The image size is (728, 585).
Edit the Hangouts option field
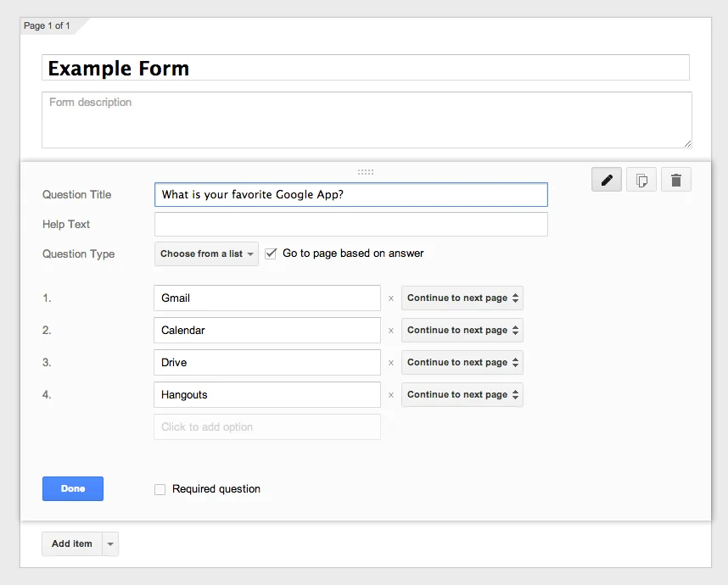point(267,395)
